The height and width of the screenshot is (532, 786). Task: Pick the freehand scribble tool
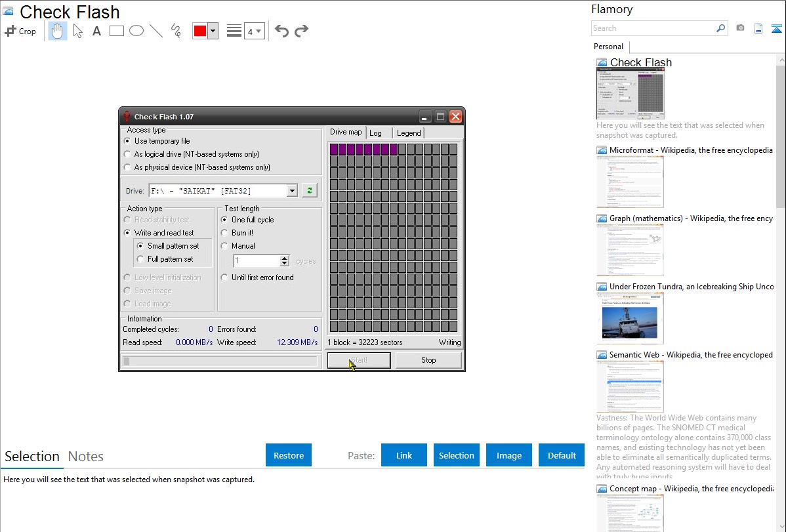[x=176, y=31]
